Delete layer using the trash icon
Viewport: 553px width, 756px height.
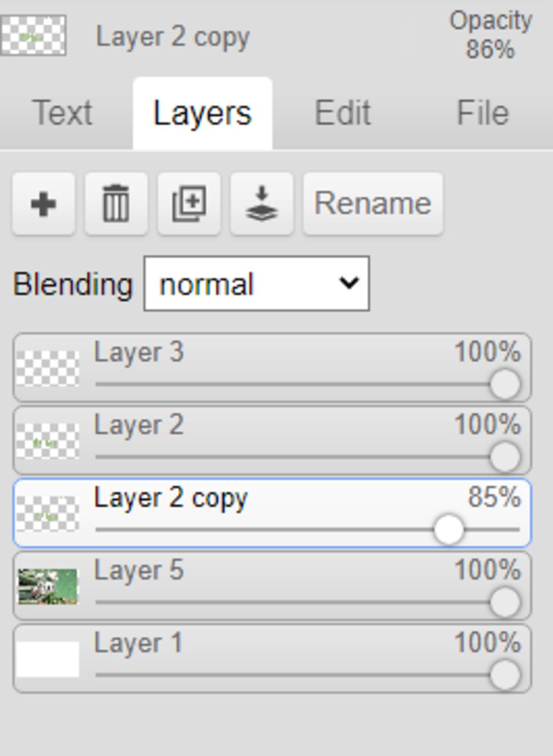[x=116, y=204]
